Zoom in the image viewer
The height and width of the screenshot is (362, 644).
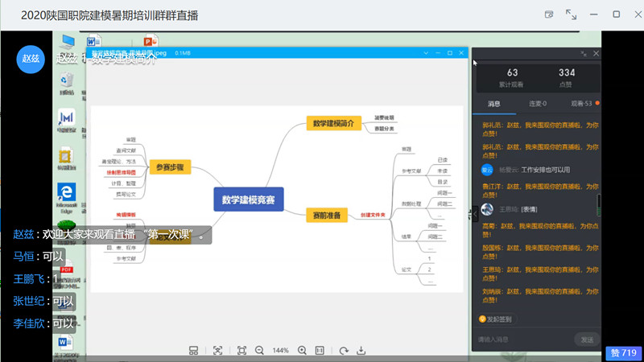302,351
